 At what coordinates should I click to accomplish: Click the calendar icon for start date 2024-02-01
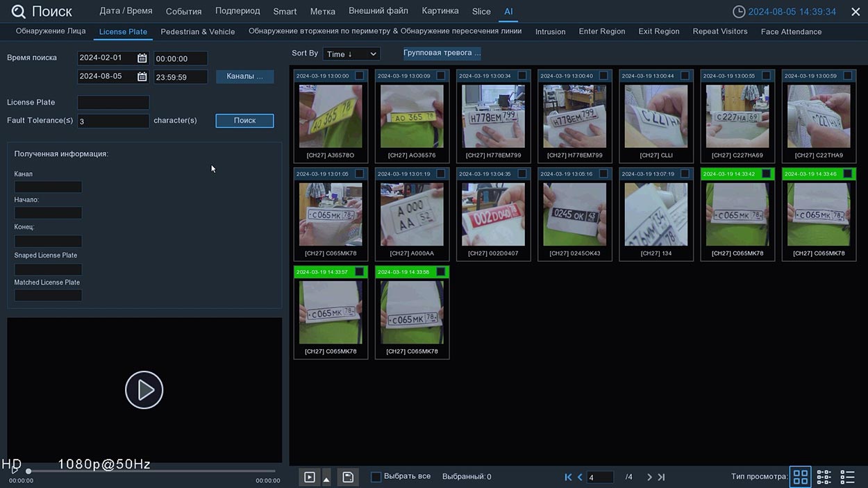[x=142, y=58]
